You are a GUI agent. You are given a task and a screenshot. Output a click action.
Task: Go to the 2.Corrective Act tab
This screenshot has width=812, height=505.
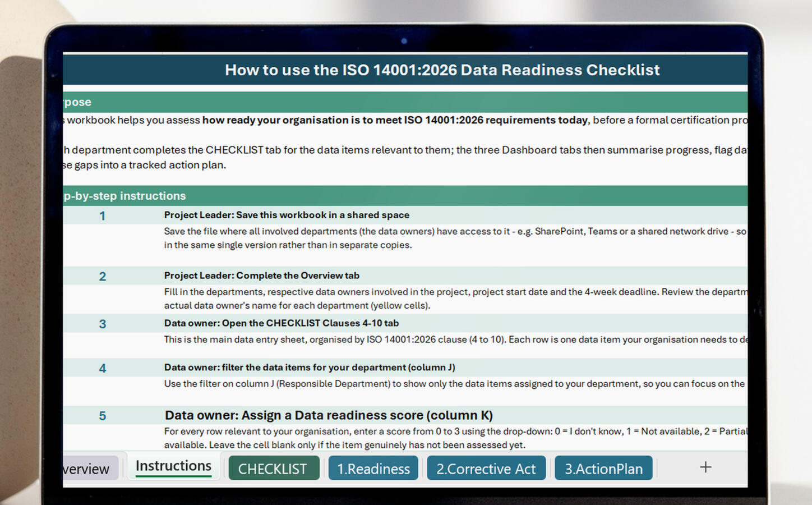point(486,468)
